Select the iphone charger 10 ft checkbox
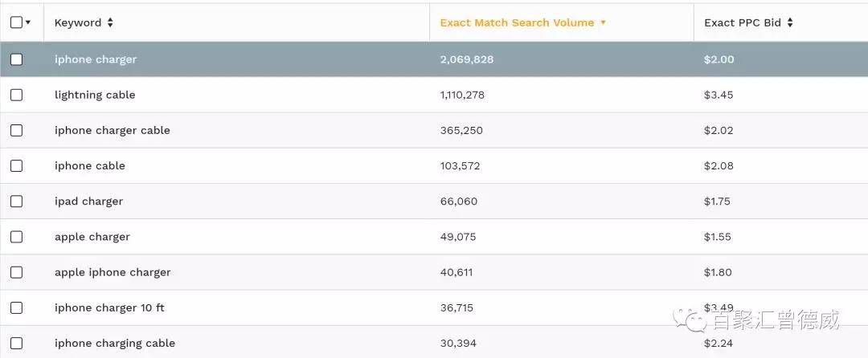 pos(16,307)
